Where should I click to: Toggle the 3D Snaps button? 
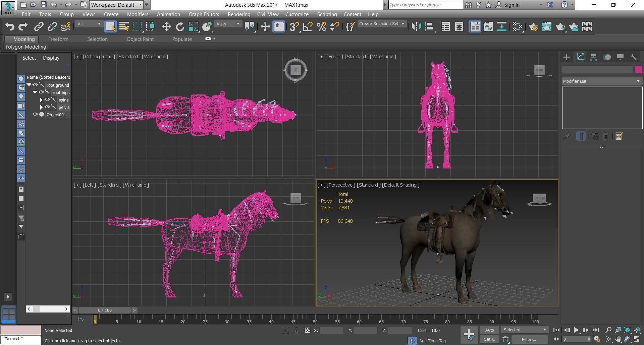[x=294, y=26]
